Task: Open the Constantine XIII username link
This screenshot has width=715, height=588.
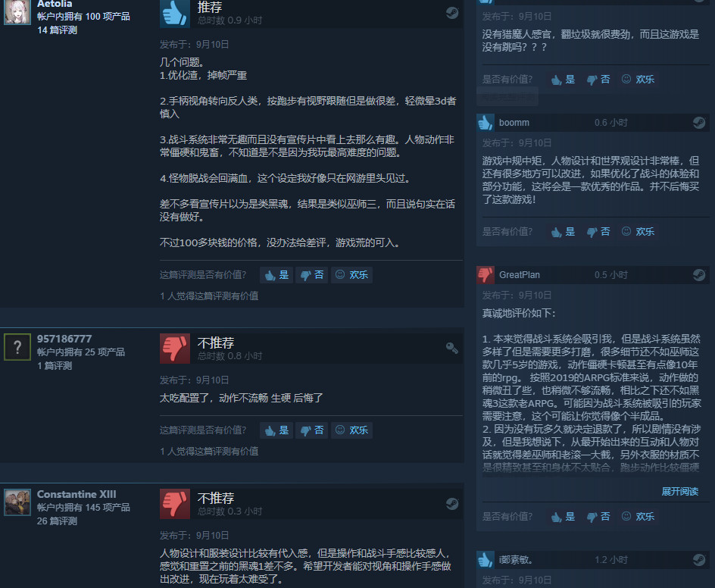Action: [76, 495]
